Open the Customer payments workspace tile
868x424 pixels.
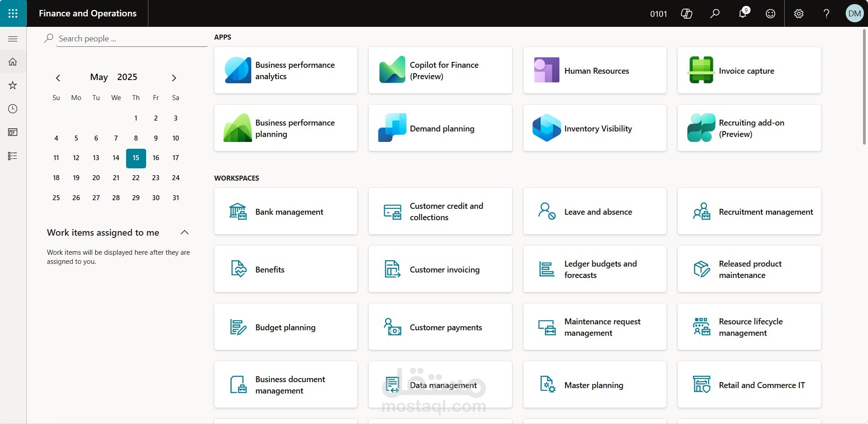point(440,327)
